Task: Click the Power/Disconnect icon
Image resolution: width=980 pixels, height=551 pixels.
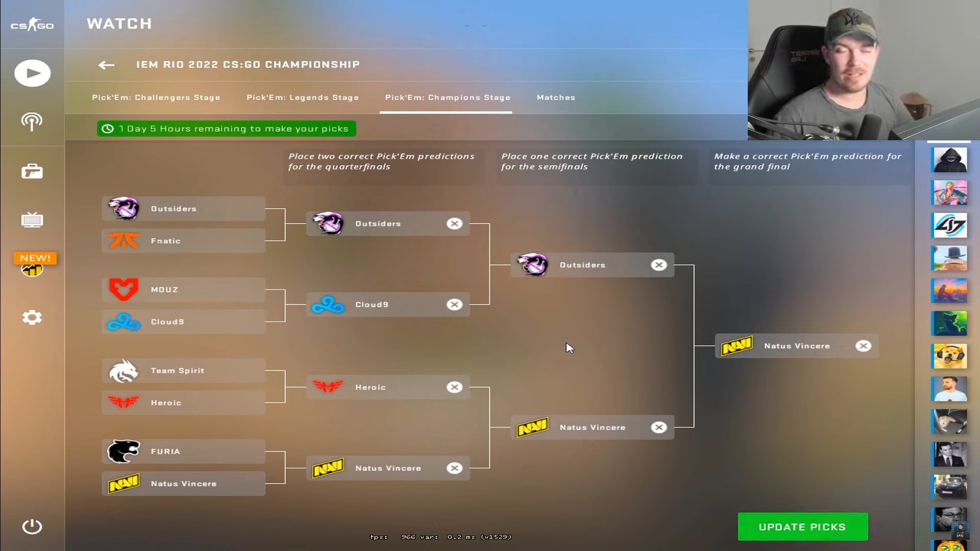Action: (32, 526)
